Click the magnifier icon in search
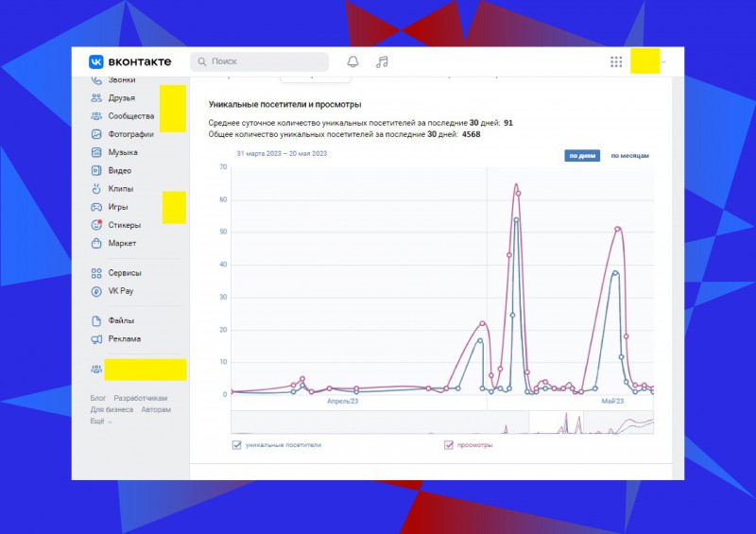 pos(202,61)
